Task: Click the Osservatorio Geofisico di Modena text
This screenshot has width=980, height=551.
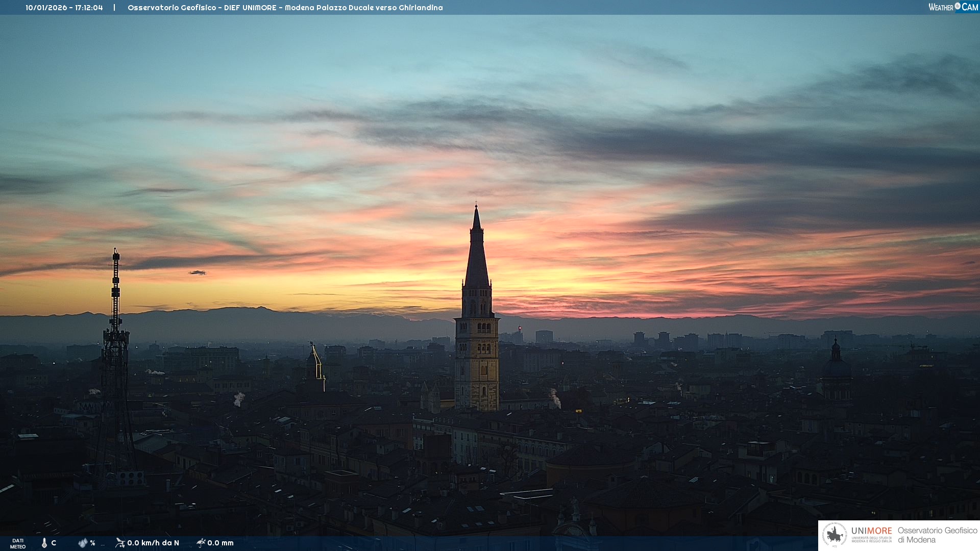Action: pos(937,535)
